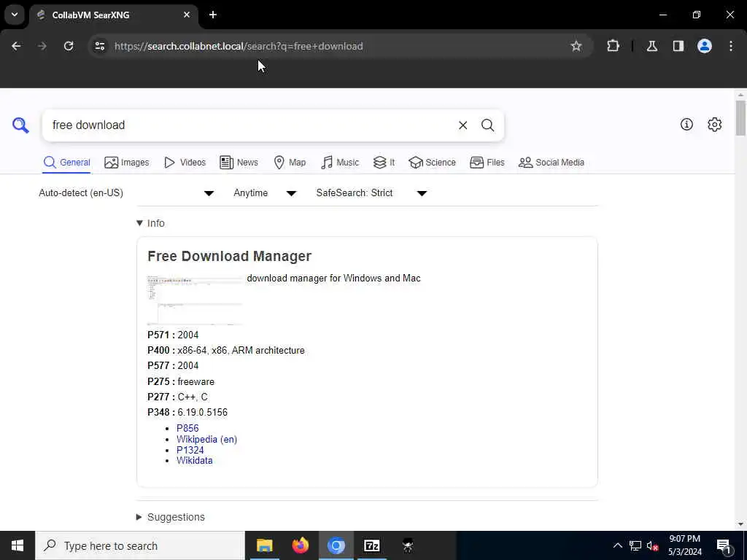
Task: Switch to the Videos tab
Action: pyautogui.click(x=185, y=163)
